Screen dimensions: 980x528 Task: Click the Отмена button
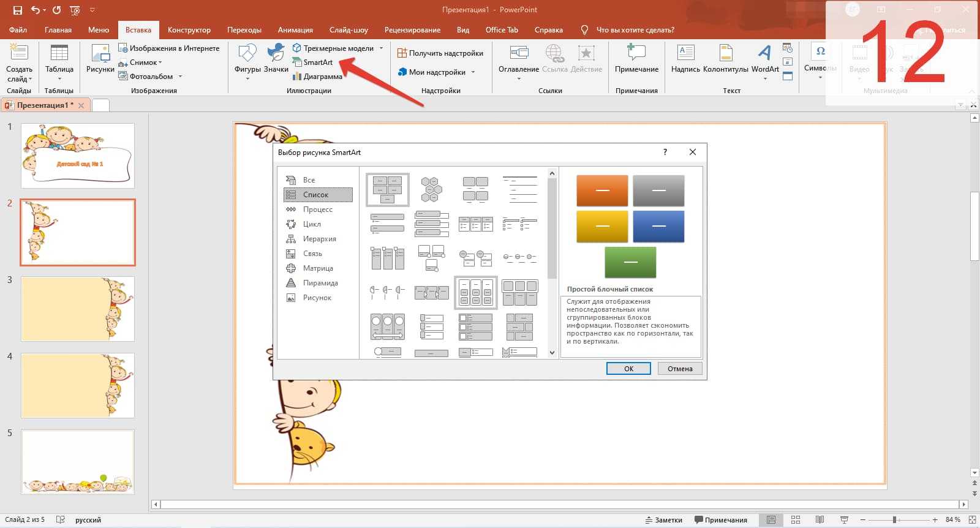[680, 369]
